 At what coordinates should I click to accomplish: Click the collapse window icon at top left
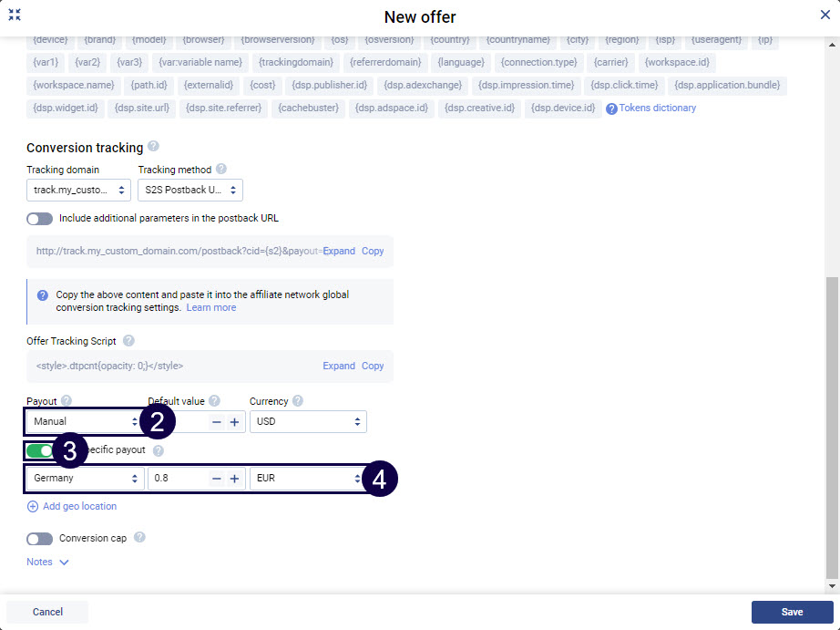15,15
